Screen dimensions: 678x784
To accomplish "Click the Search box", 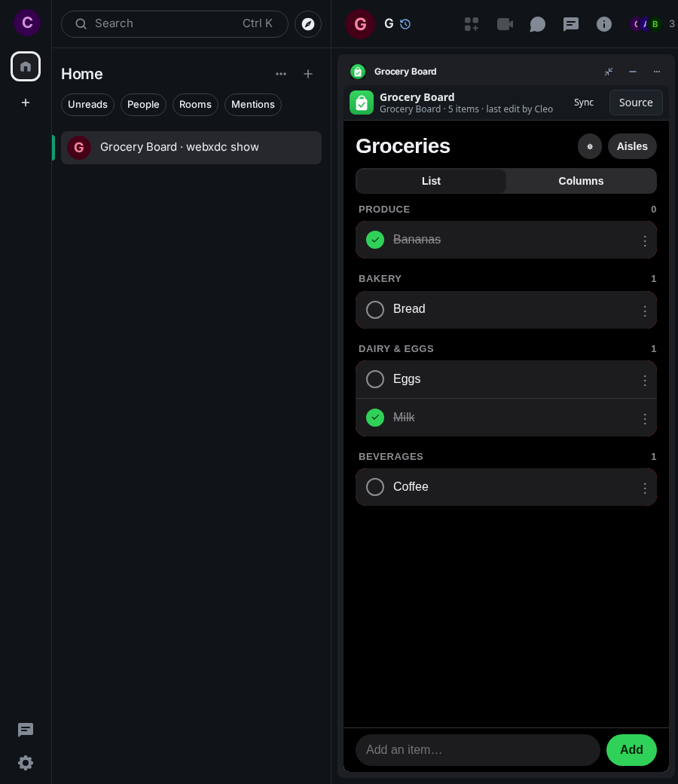I will [x=175, y=24].
